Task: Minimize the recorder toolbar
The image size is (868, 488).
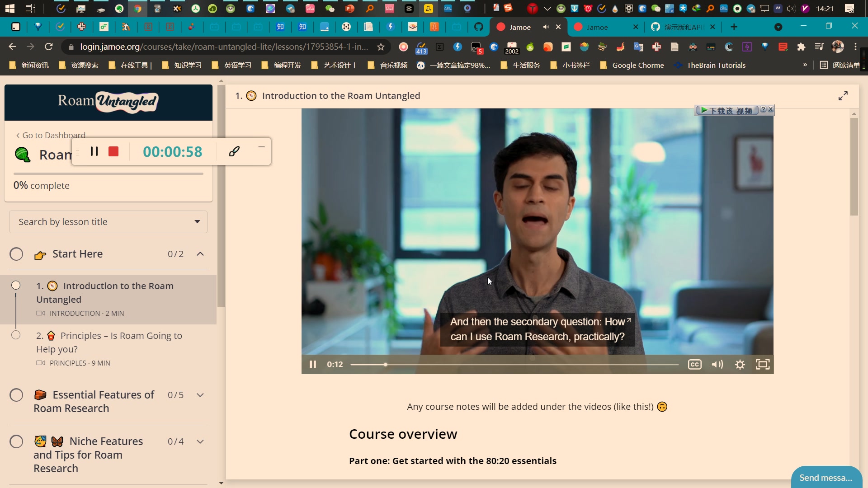Action: coord(261,147)
